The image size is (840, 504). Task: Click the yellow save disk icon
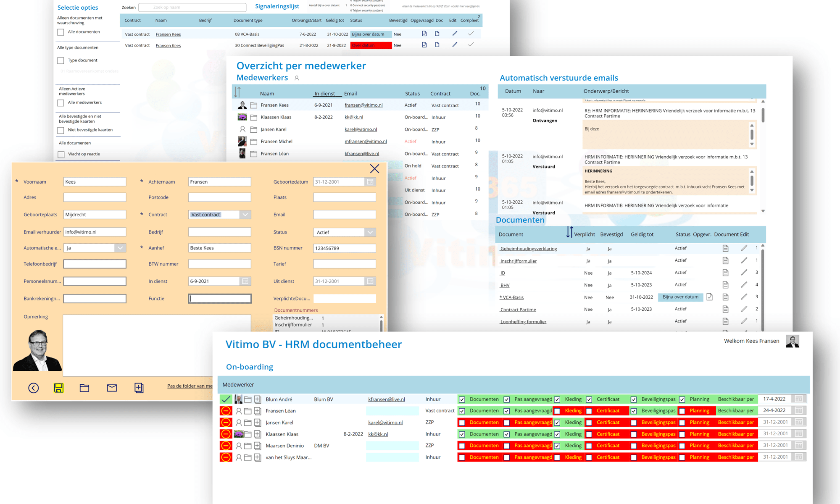coord(59,388)
